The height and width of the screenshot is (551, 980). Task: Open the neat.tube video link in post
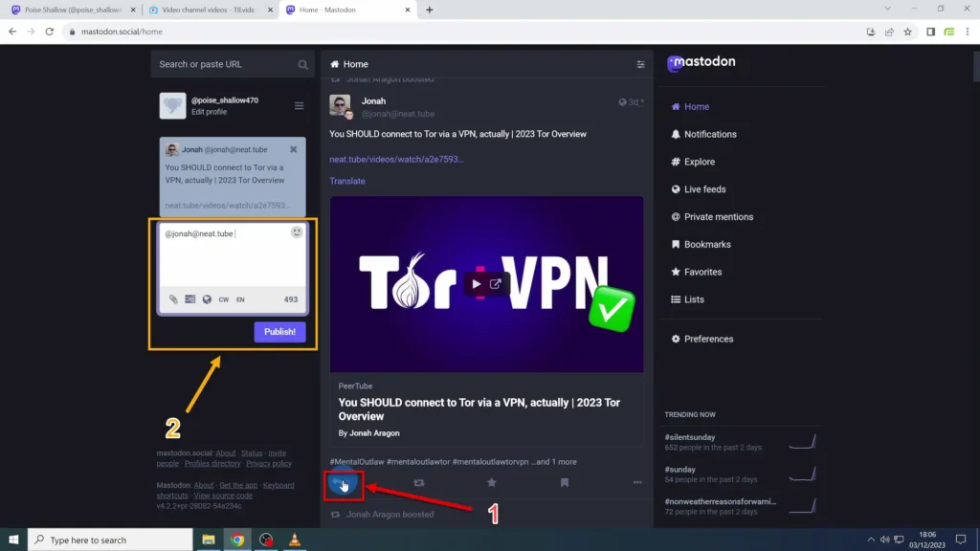click(396, 160)
